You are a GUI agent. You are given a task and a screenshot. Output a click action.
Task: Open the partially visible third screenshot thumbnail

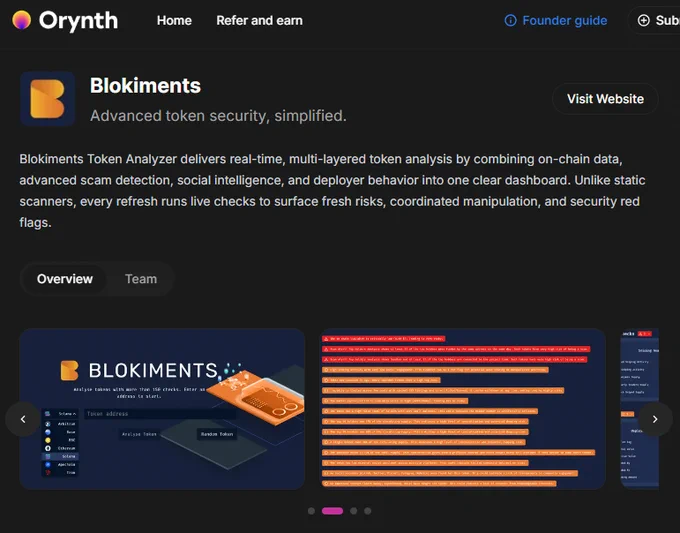click(x=639, y=408)
